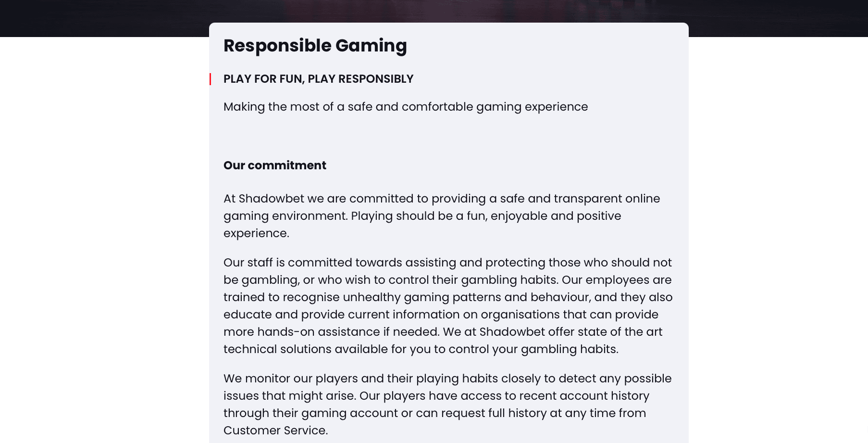Click the phrase 'gaming environment' in first paragraph
This screenshot has width=868, height=443.
[x=285, y=216]
